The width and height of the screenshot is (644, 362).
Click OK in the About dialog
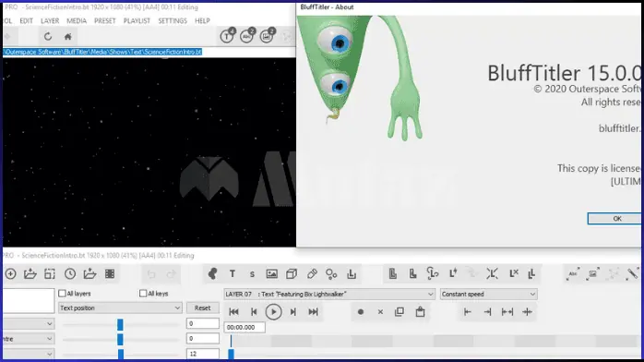tap(614, 219)
